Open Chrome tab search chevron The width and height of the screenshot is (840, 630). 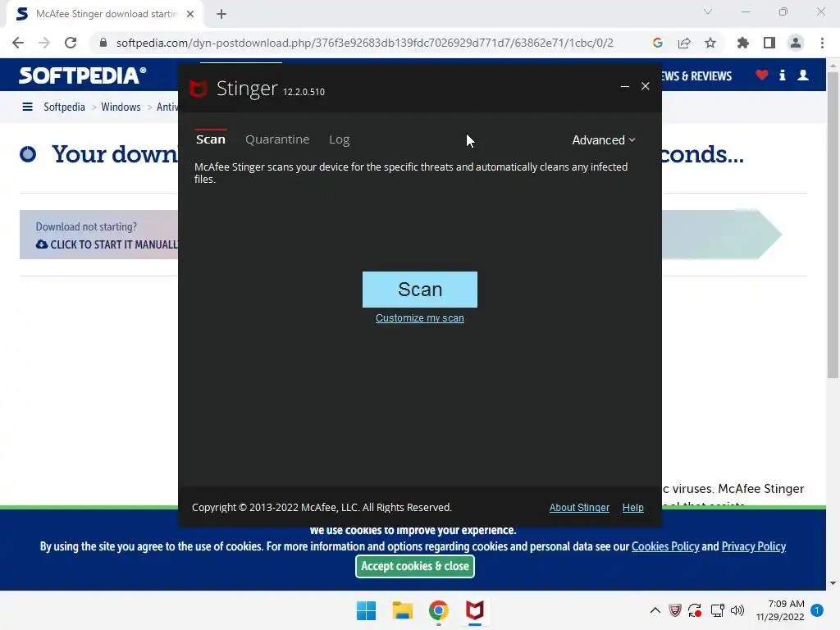708,11
